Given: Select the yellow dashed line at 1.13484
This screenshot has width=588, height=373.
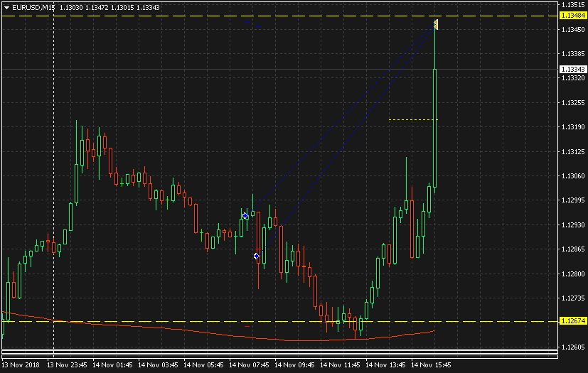Looking at the screenshot, I should pyautogui.click(x=279, y=16).
